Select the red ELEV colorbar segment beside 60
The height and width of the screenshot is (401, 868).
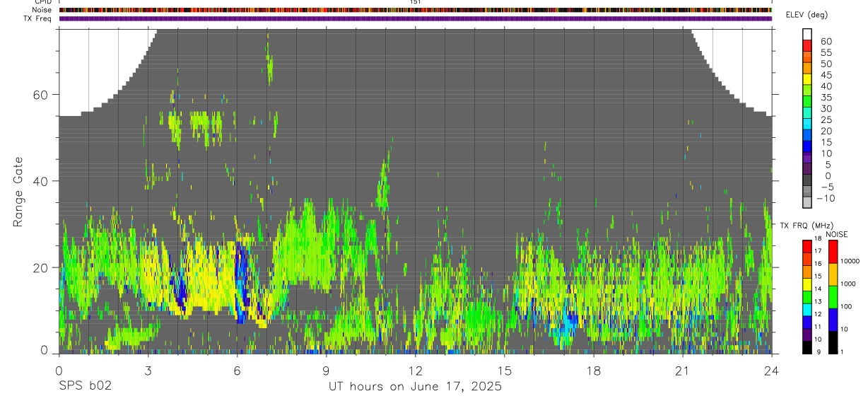(x=807, y=45)
